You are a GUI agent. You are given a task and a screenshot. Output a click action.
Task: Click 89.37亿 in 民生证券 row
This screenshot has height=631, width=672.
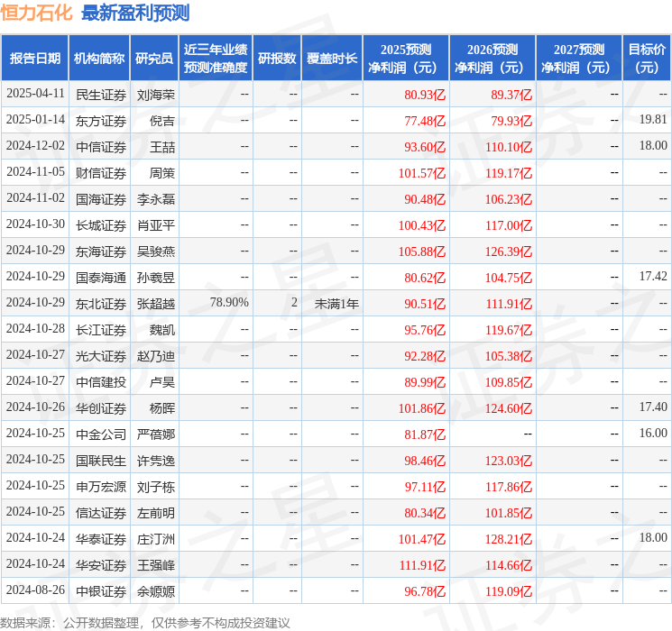pos(511,95)
